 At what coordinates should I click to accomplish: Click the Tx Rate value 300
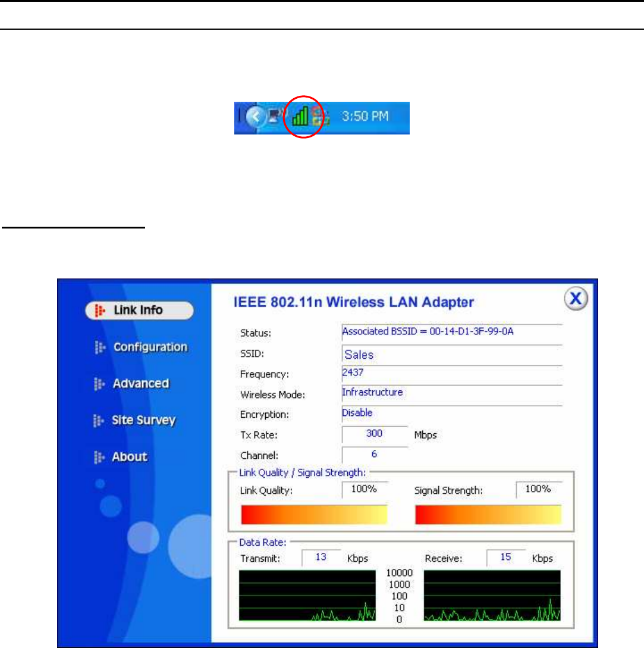point(375,434)
